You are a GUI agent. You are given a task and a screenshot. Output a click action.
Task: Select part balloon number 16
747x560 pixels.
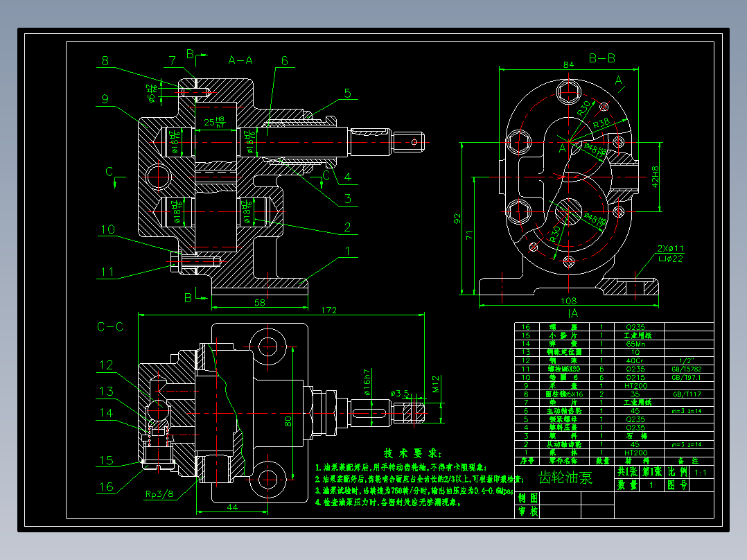106,487
